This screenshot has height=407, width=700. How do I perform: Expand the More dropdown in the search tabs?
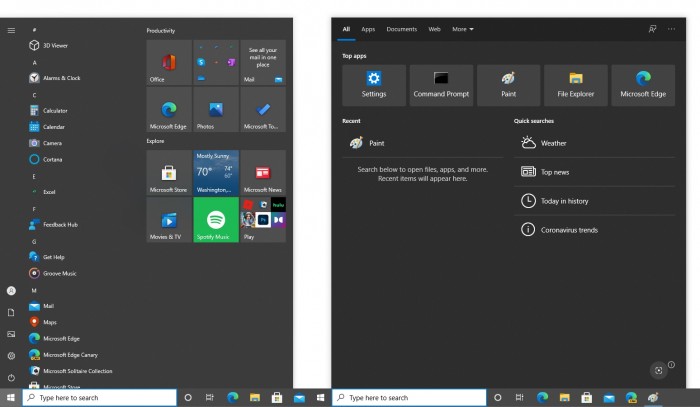point(463,30)
